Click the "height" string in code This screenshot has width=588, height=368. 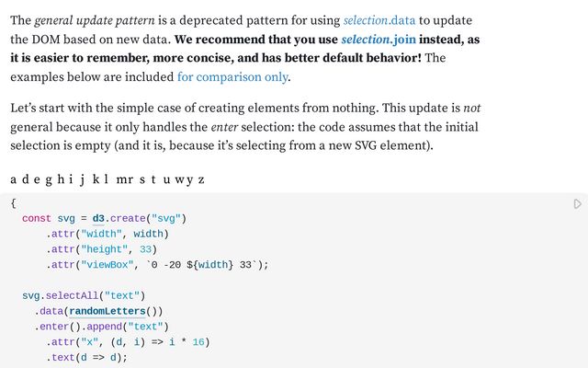tap(104, 249)
